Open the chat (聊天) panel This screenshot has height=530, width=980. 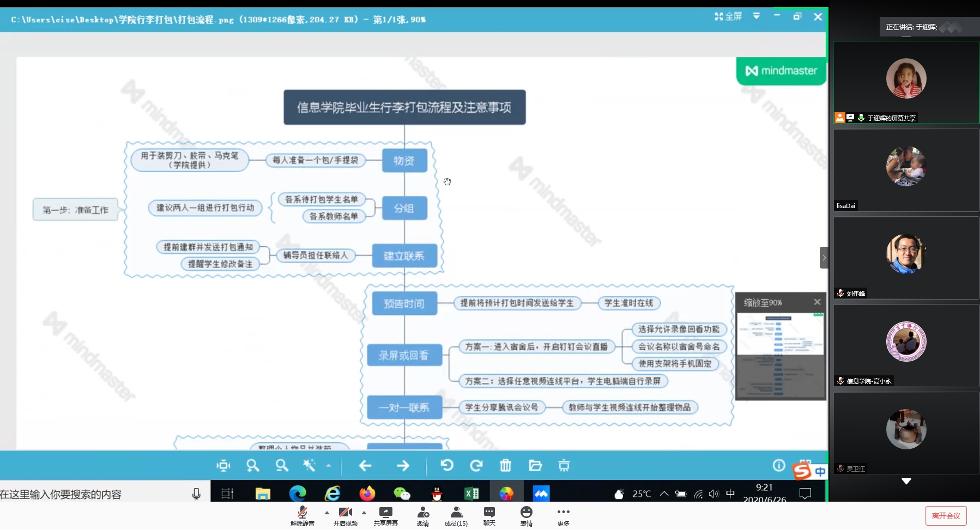click(489, 516)
